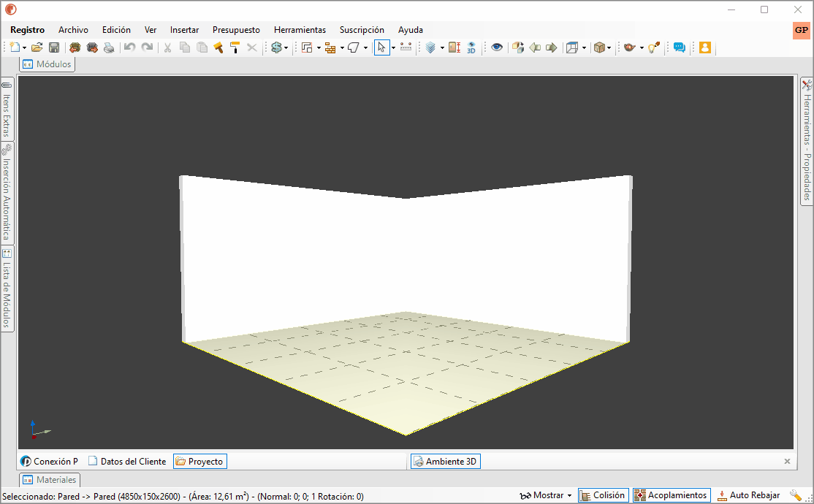Open the Insertar menu

coord(184,30)
